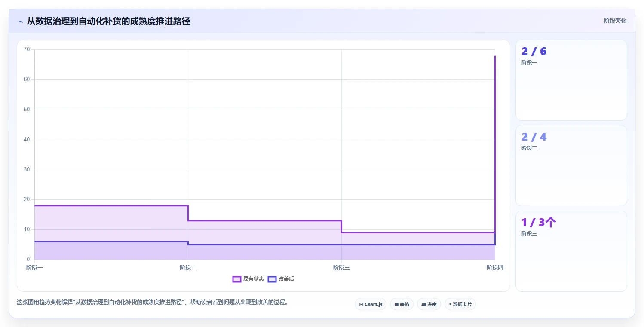The width and height of the screenshot is (644, 327).
Task: Click the 阶段变化 label in header
Action: coord(615,21)
